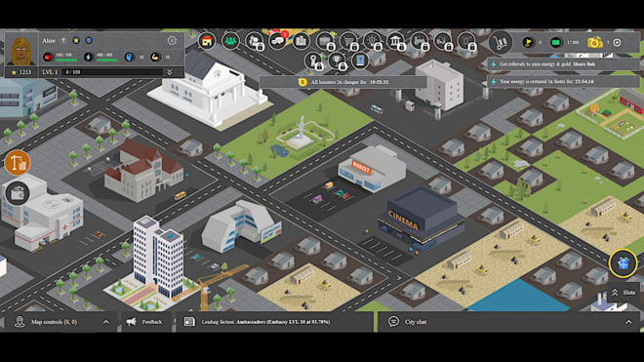
Task: Click the blue brain intelligence icon
Action: click(129, 58)
